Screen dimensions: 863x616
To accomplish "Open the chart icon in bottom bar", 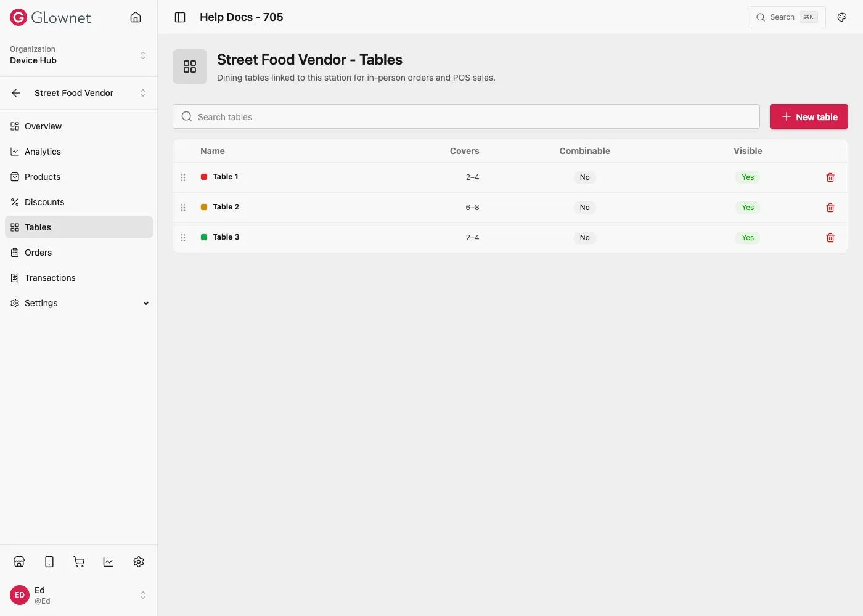I will pos(108,562).
